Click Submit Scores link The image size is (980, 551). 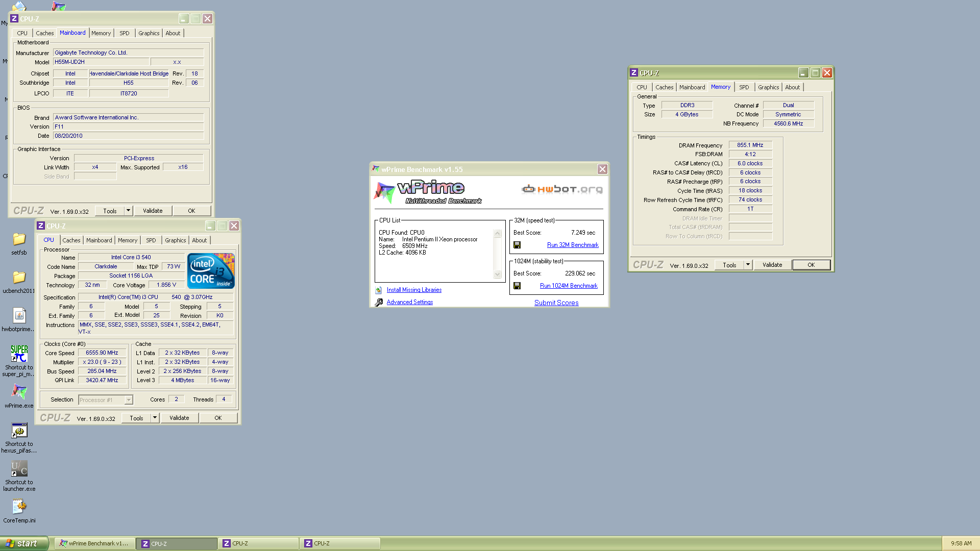tap(556, 303)
